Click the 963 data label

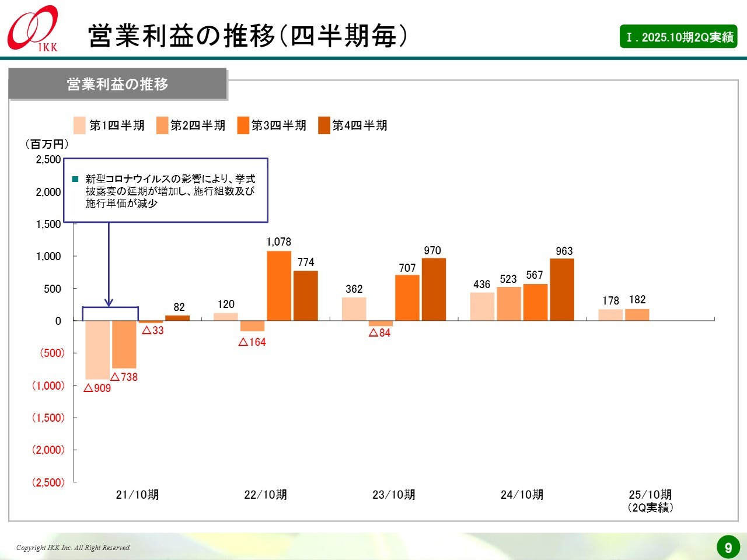point(564,251)
